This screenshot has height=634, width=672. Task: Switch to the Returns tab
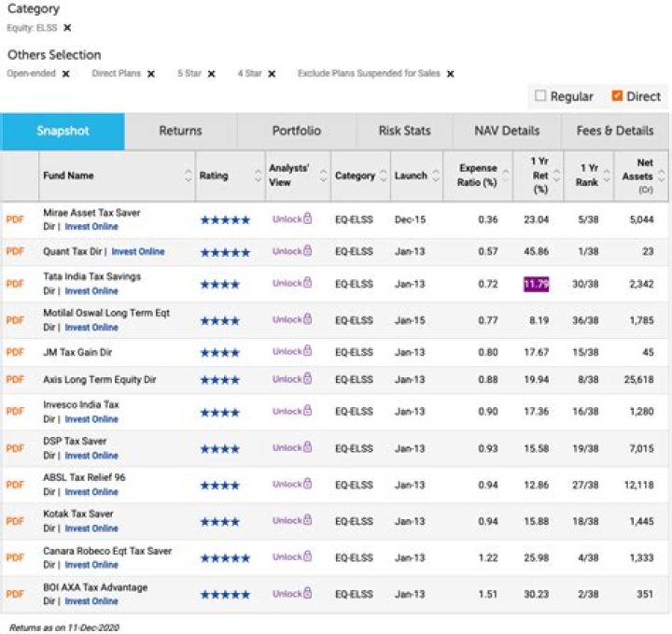click(180, 131)
